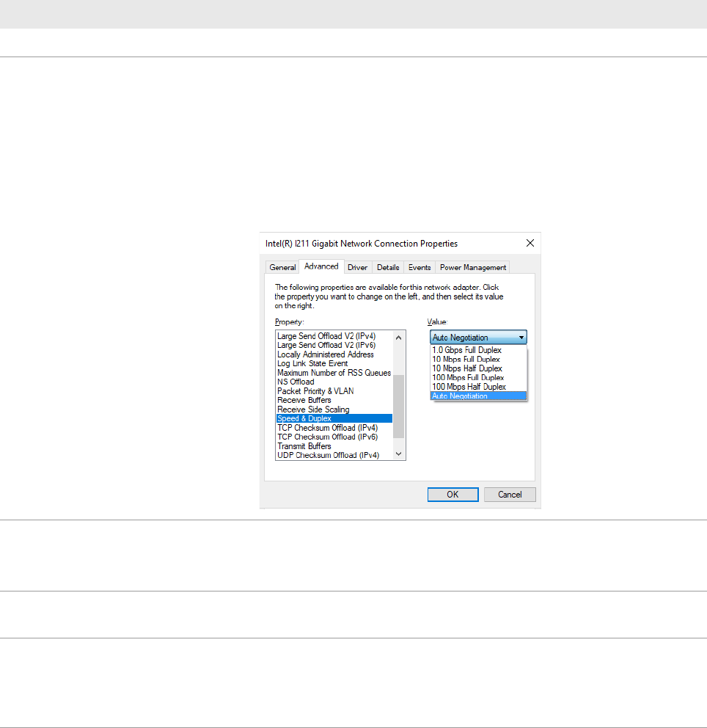Open the Power Management tab

[473, 267]
